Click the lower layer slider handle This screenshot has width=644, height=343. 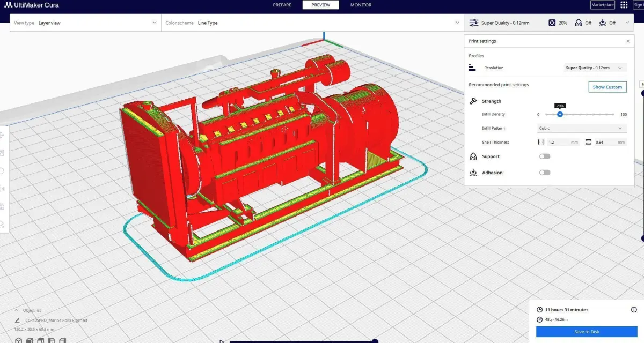(x=642, y=238)
